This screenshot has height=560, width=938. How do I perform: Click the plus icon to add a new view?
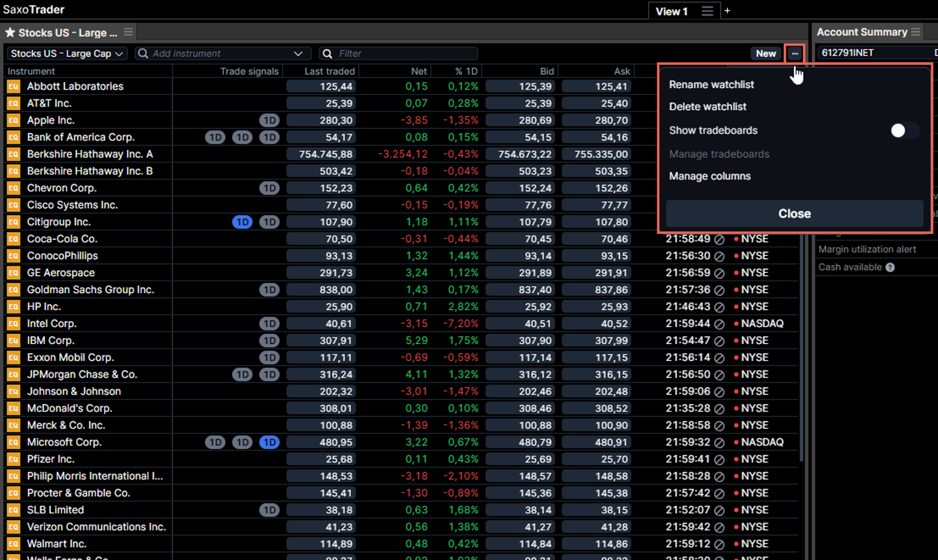727,10
